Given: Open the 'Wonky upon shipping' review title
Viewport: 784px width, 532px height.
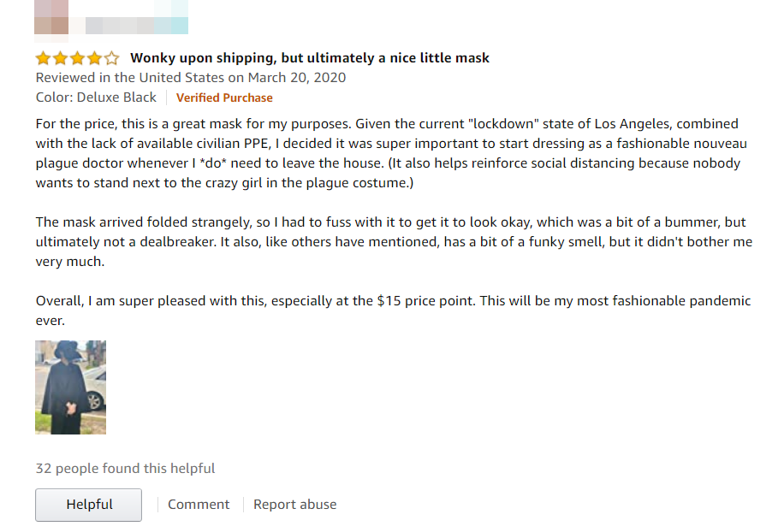Looking at the screenshot, I should 310,58.
